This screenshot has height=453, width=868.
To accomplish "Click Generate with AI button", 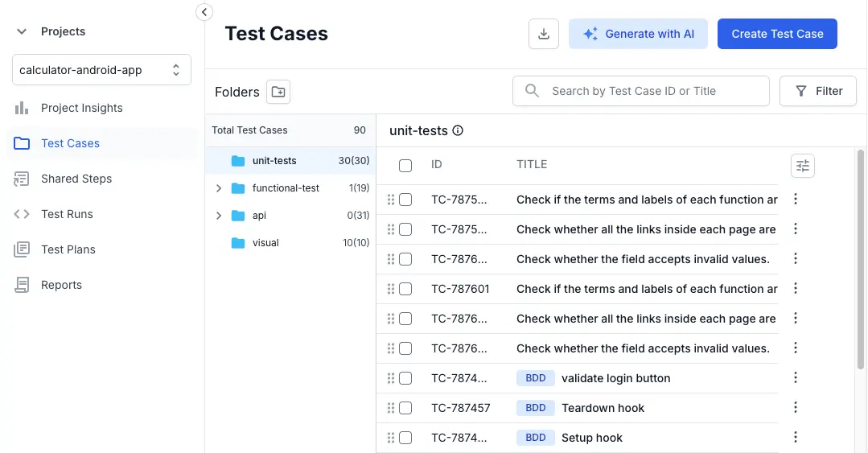I will (638, 34).
